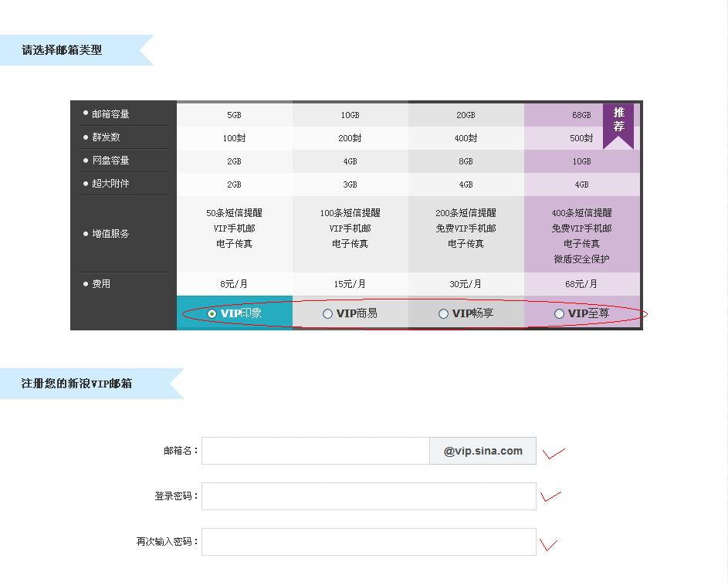The image size is (728, 582).
Task: Pick the VIP畅享 radio button
Action: [x=443, y=314]
